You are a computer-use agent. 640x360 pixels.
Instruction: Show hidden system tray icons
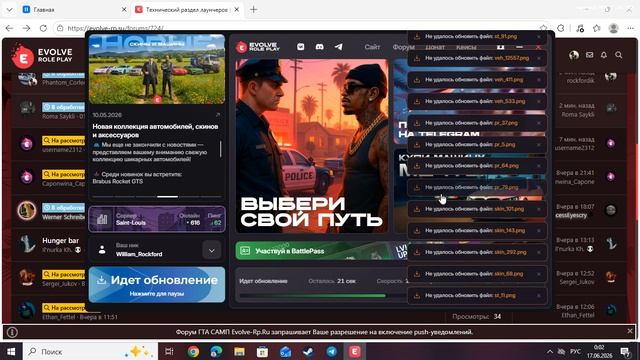click(550, 351)
